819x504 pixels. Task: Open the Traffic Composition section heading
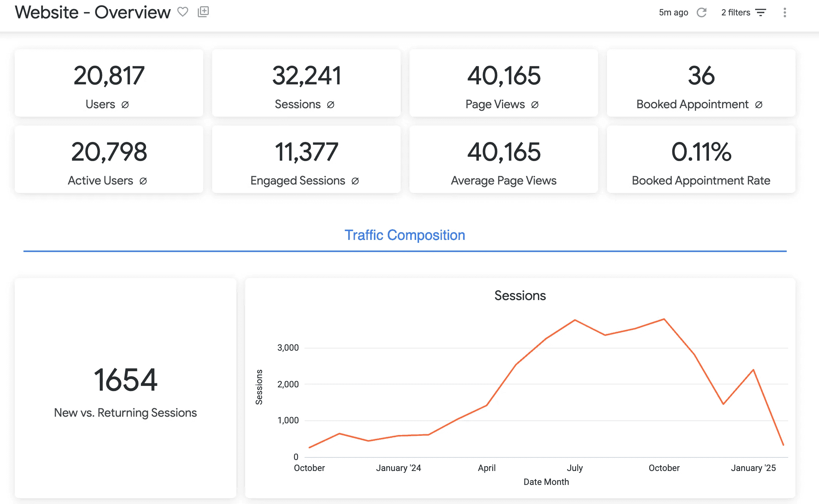pos(405,235)
